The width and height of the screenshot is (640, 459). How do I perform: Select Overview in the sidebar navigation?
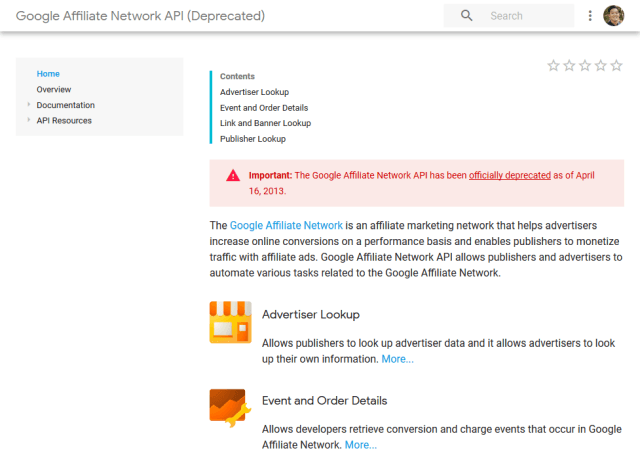click(x=54, y=89)
